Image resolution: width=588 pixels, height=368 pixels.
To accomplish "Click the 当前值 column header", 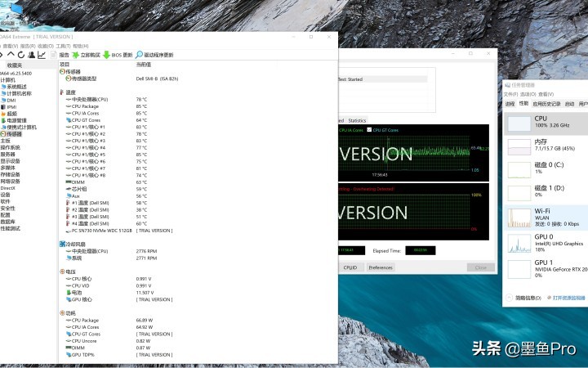I will click(x=143, y=65).
